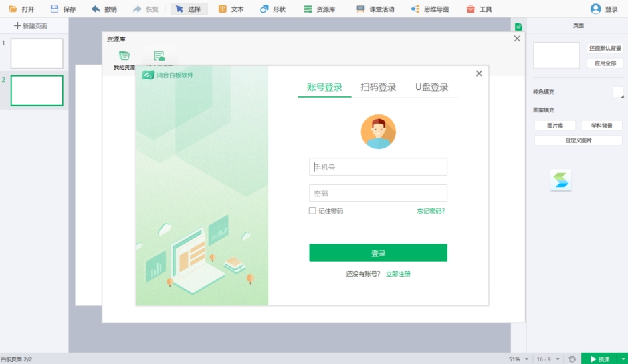Undo the last action with 撤销
Viewport: 628px width, 364px height.
[x=104, y=9]
